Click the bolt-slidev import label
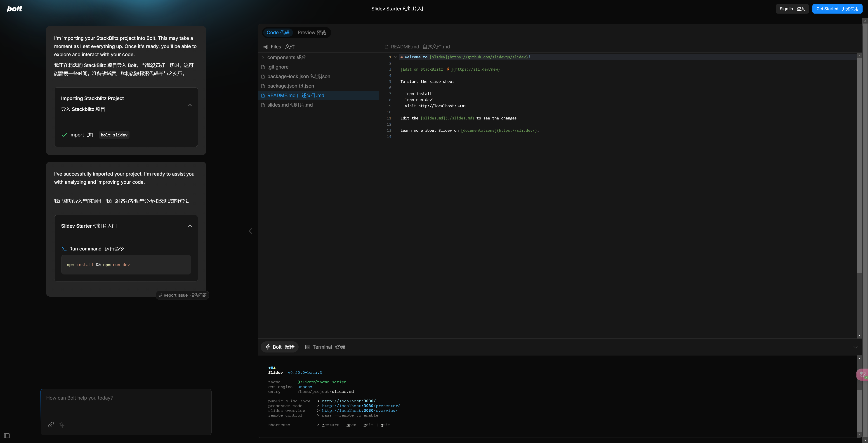This screenshot has height=443, width=868. (114, 135)
